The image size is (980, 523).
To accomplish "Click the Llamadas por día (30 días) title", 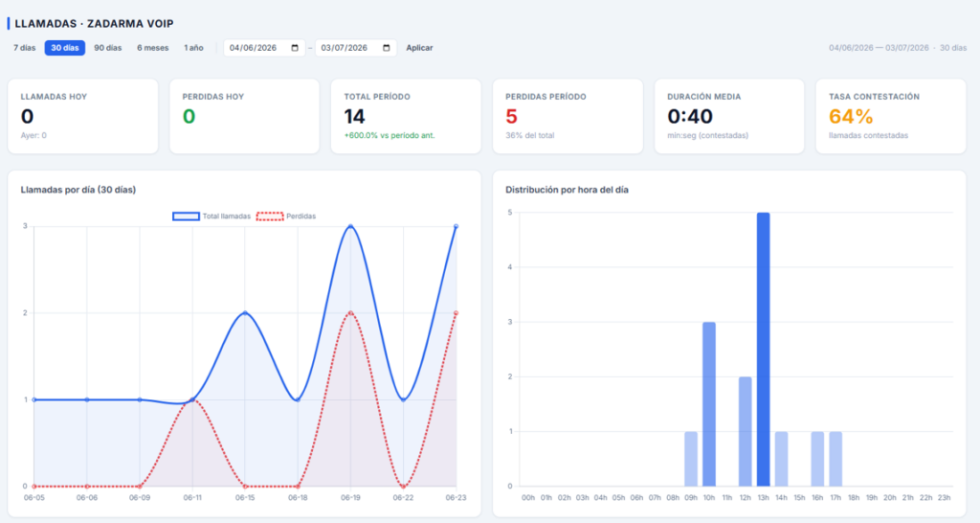I will click(78, 190).
